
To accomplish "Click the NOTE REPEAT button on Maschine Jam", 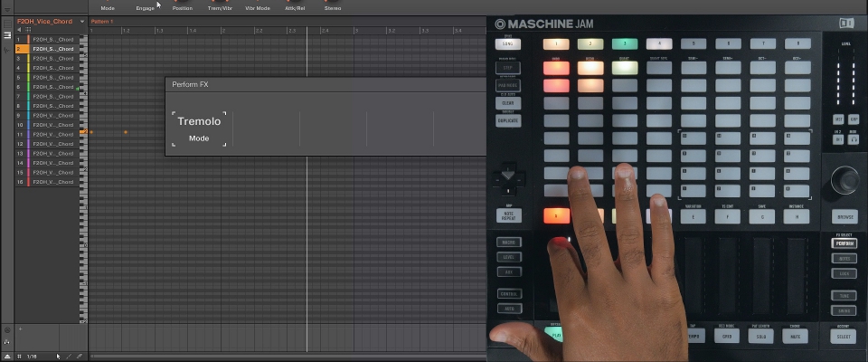I will [x=508, y=215].
